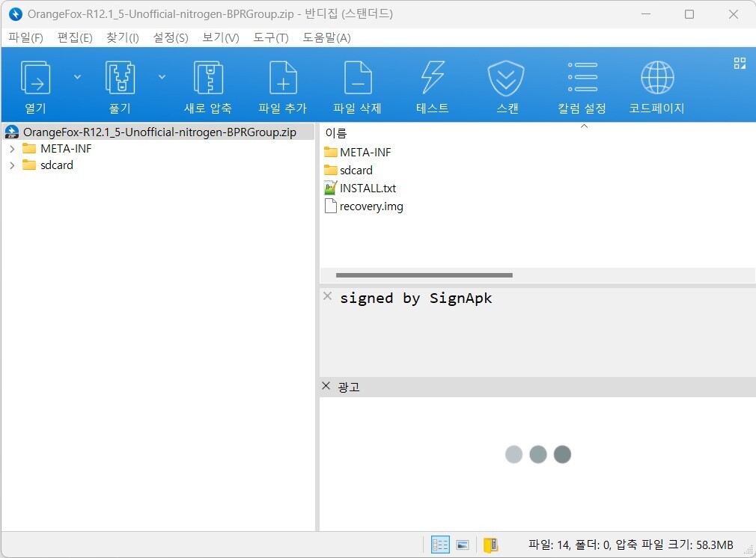Click the recovery.img file icon
756x558 pixels.
330,206
